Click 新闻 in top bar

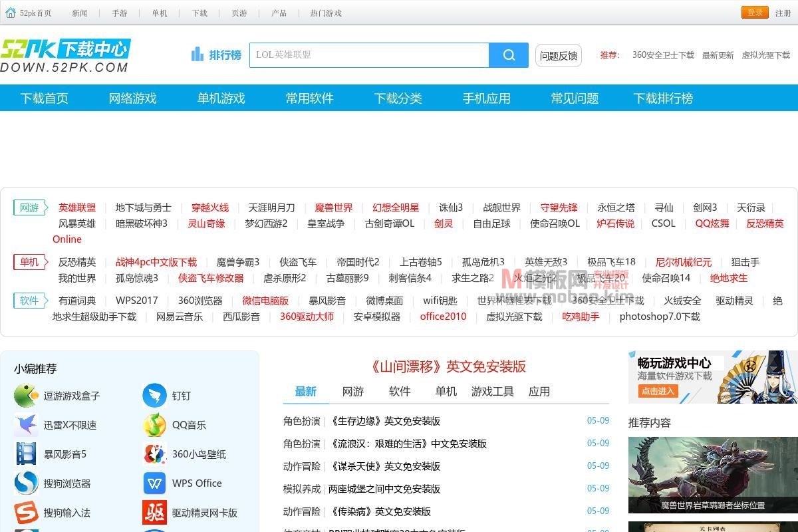pos(80,13)
